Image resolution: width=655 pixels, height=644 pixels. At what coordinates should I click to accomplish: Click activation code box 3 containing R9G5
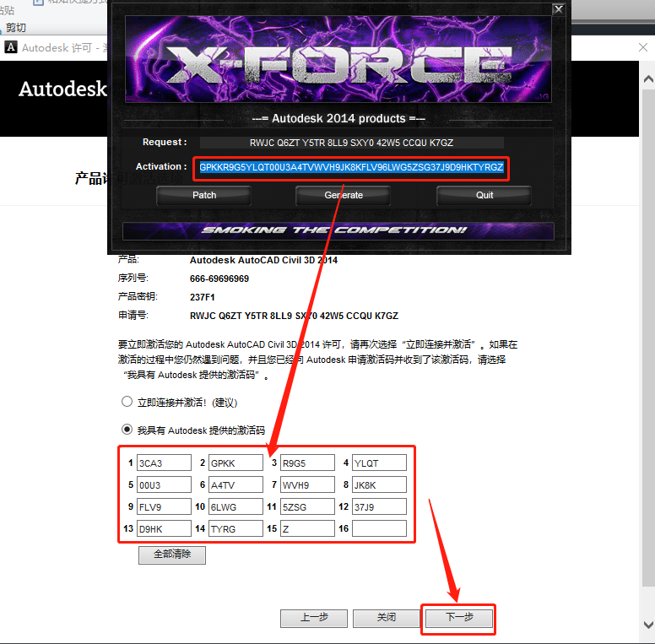tap(308, 463)
